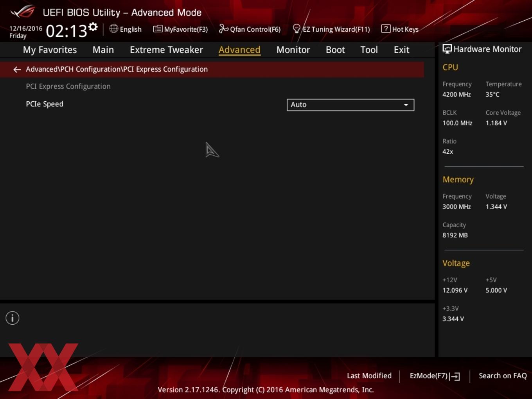Open the PCIe Speed dropdown
Screen dimensions: 532x399
350,105
